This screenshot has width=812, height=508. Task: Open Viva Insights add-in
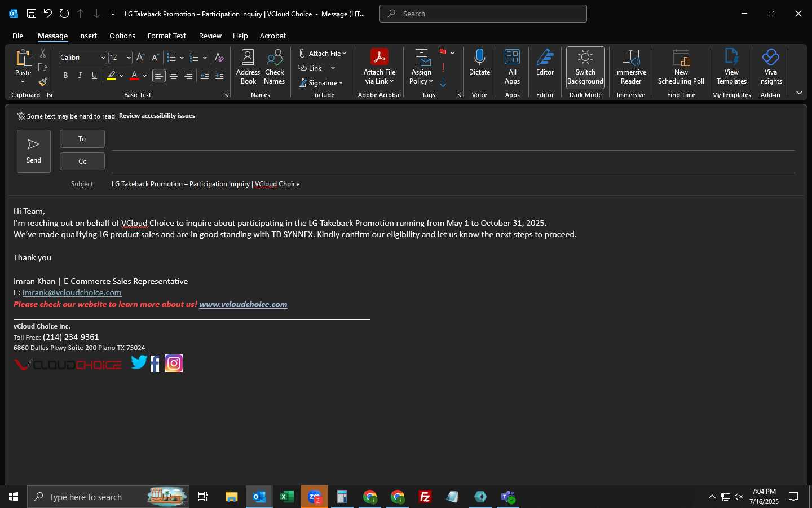[x=770, y=67]
